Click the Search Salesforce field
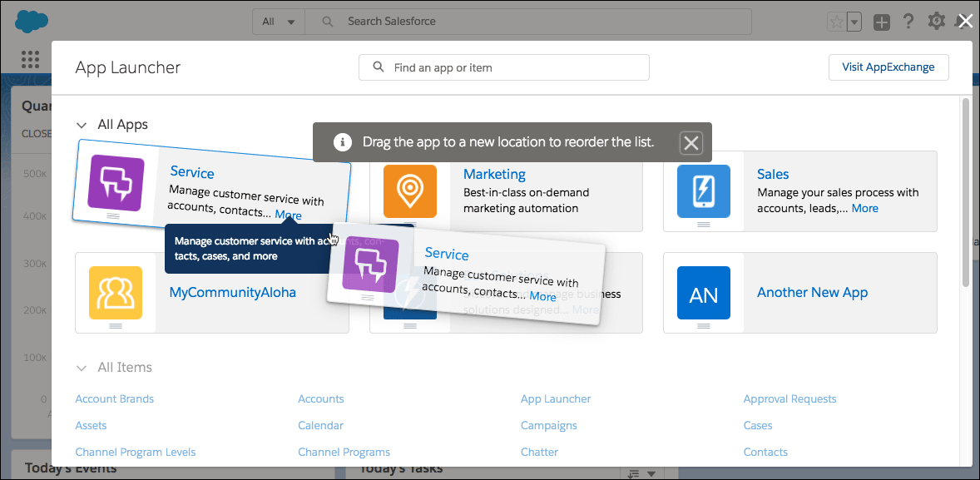 click(x=528, y=22)
